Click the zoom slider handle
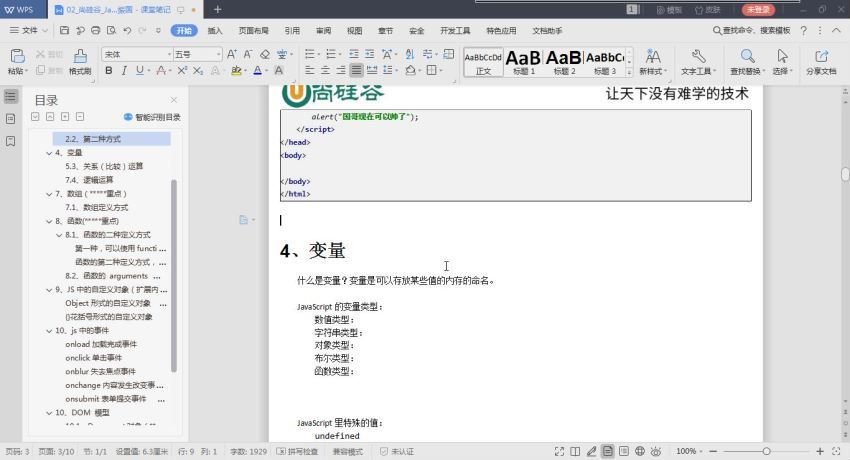Image resolution: width=850 pixels, height=460 pixels. (766, 451)
